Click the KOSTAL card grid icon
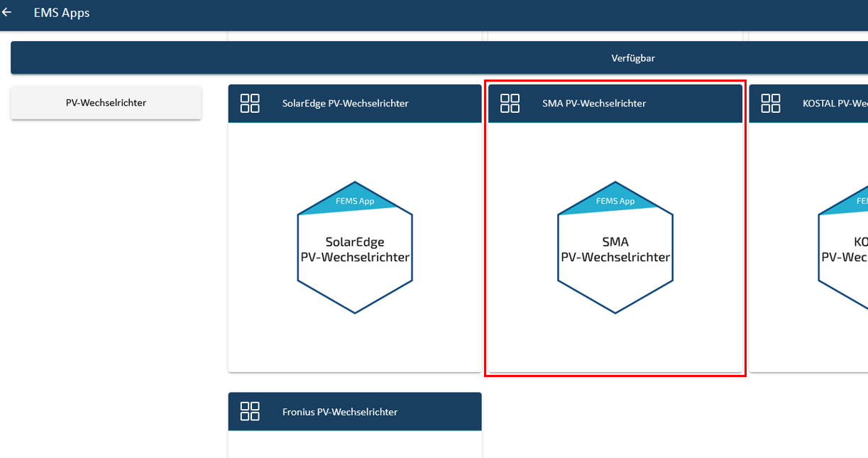 (x=771, y=103)
